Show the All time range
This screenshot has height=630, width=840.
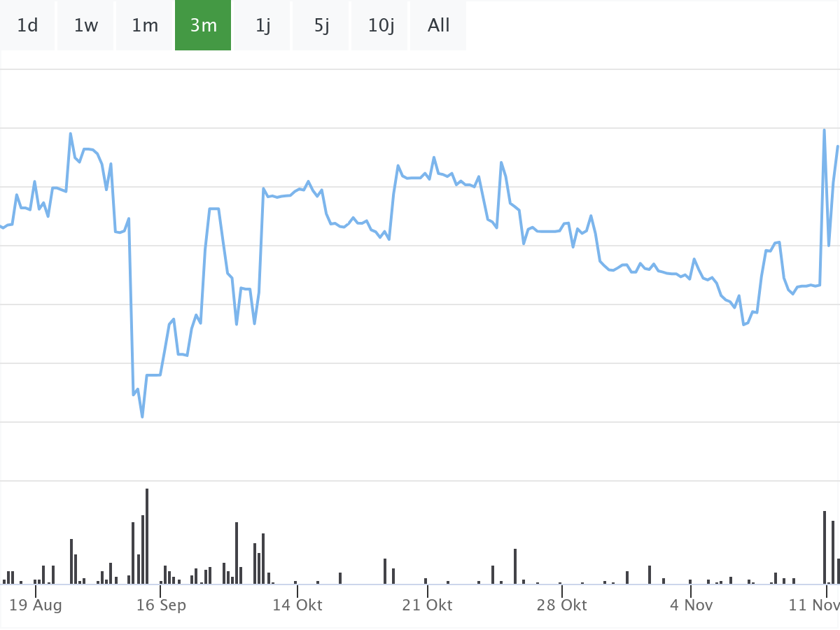438,26
